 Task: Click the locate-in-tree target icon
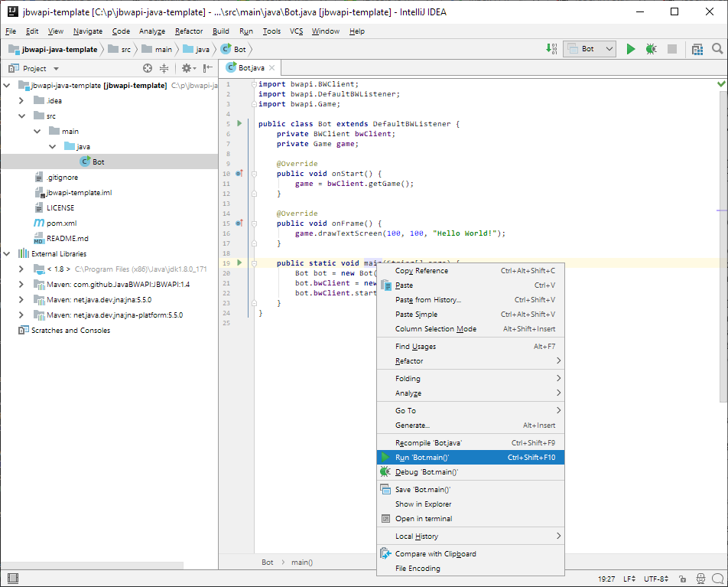[148, 68]
